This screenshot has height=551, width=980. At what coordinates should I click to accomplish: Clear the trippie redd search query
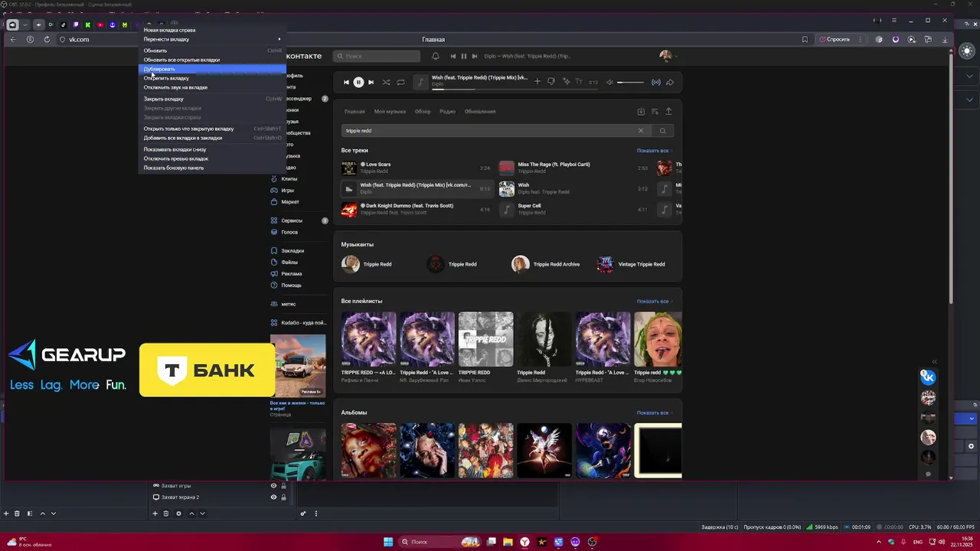[641, 131]
